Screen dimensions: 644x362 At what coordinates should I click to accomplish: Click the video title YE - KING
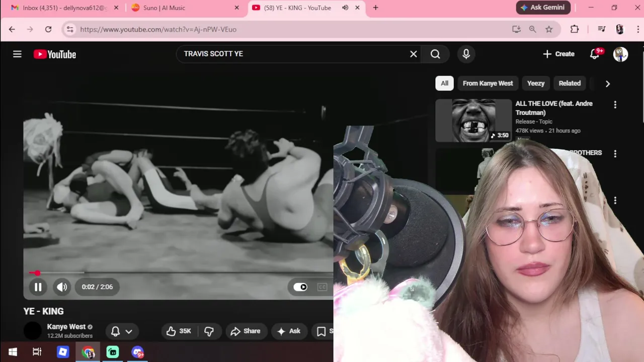(43, 311)
